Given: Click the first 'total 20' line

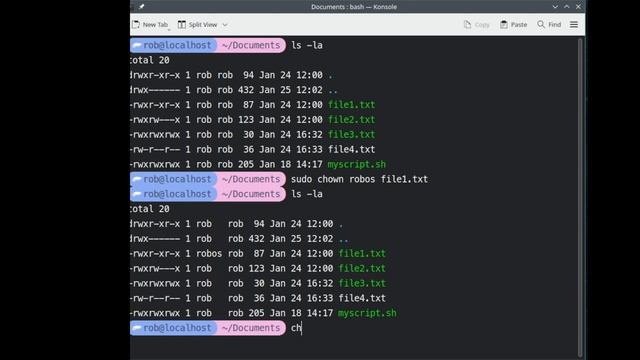Looking at the screenshot, I should click(149, 60).
